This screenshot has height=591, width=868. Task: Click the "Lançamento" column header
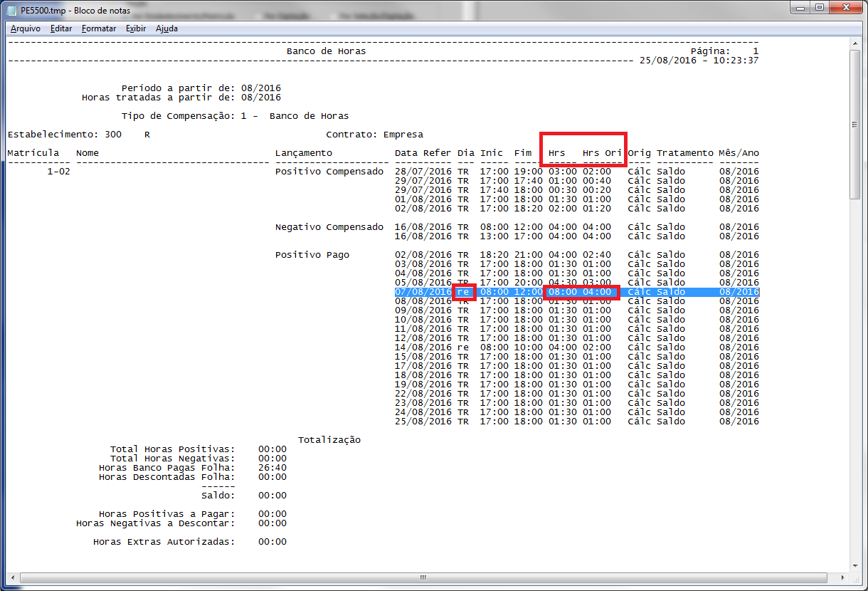coord(304,153)
